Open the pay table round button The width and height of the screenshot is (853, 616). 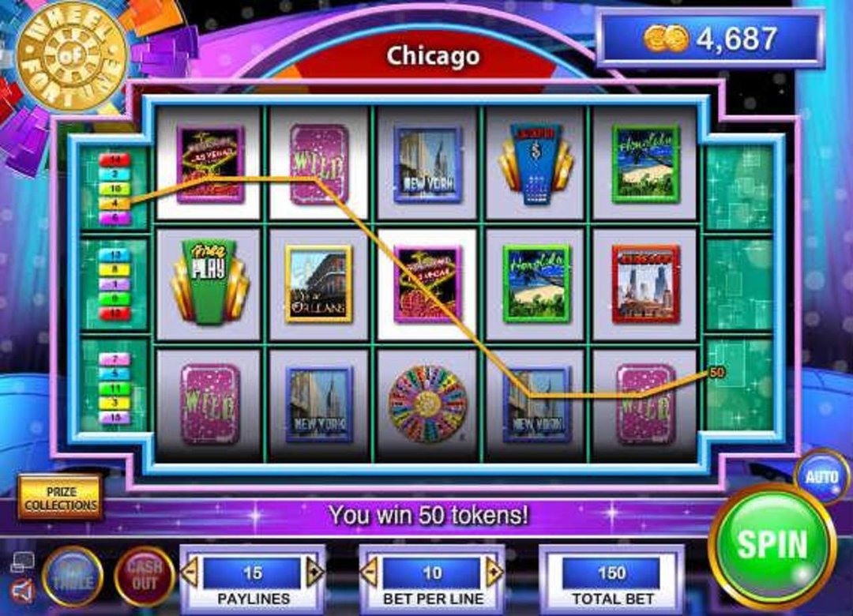click(73, 577)
